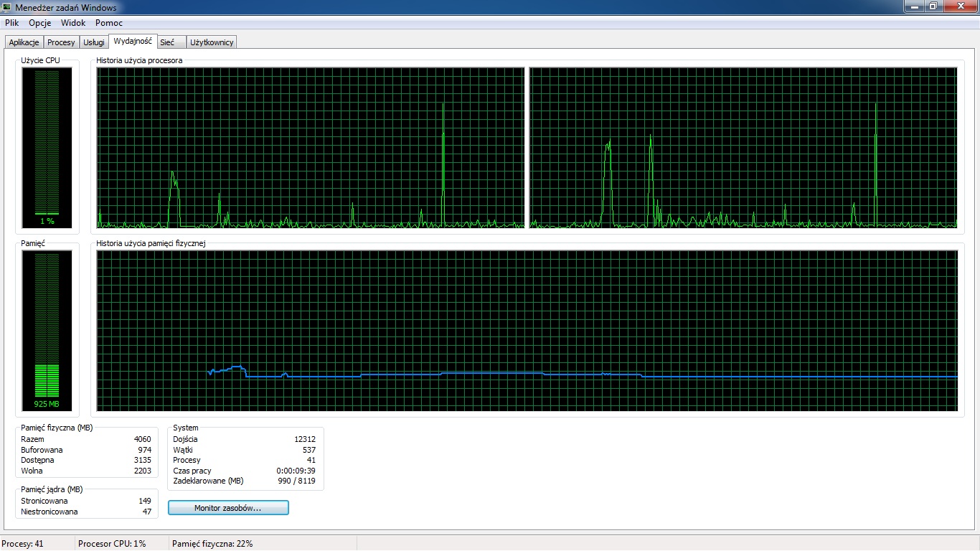Click the CPU usage gauge showing 1 %
The width and height of the screenshot is (980, 551).
pyautogui.click(x=47, y=147)
